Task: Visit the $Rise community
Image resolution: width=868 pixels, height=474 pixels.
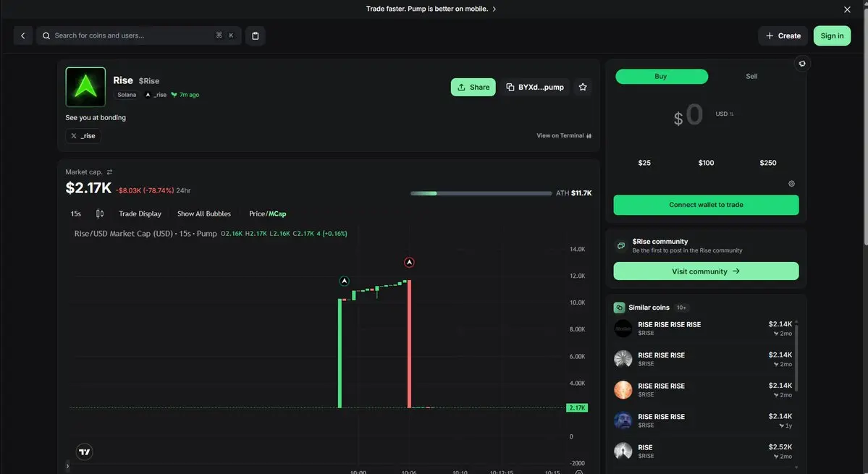Action: tap(706, 271)
